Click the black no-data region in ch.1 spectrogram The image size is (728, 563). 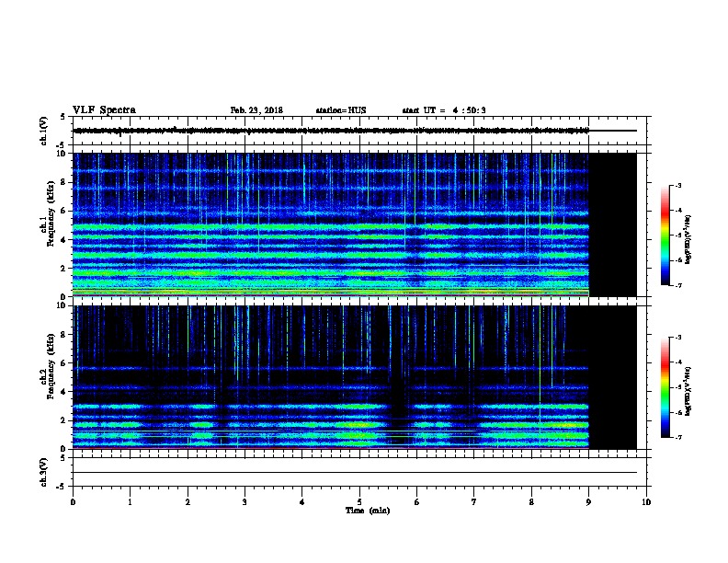[x=613, y=224]
